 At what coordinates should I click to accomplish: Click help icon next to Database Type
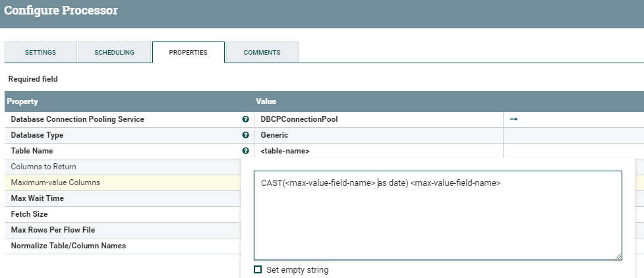click(x=245, y=135)
